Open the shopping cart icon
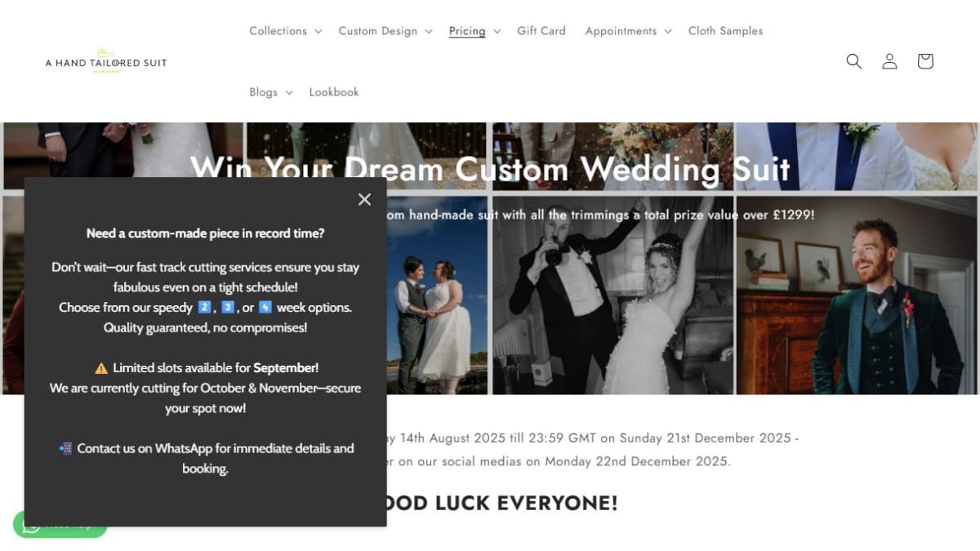Image resolution: width=980 pixels, height=551 pixels. click(925, 61)
